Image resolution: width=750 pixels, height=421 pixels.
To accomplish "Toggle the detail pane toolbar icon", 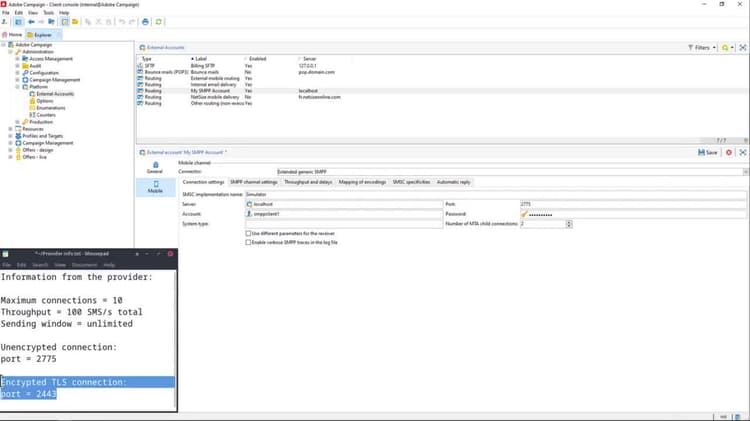I will (x=65, y=22).
